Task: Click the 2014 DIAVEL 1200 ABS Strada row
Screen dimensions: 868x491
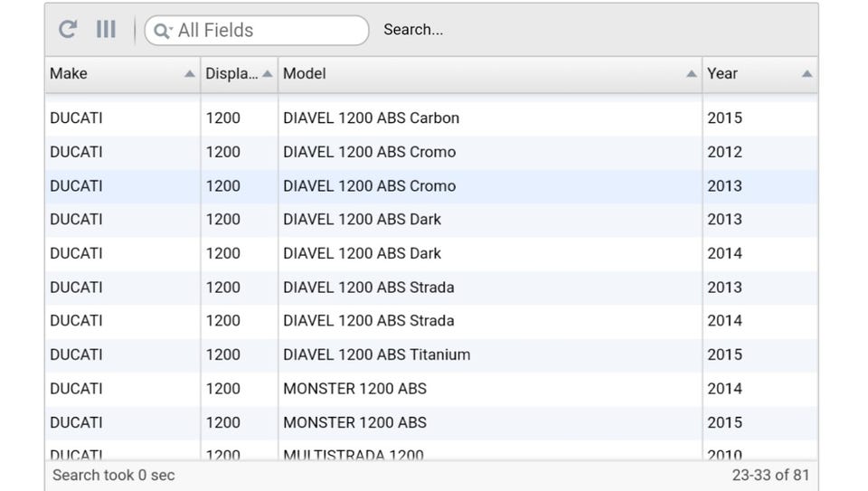Action: (368, 321)
